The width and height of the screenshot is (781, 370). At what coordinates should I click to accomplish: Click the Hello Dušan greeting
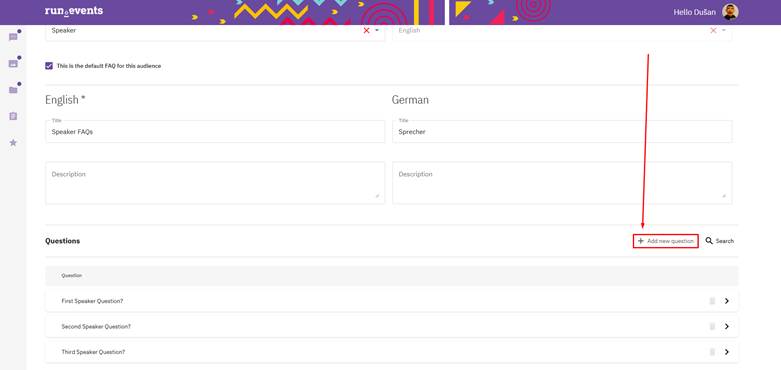point(694,12)
